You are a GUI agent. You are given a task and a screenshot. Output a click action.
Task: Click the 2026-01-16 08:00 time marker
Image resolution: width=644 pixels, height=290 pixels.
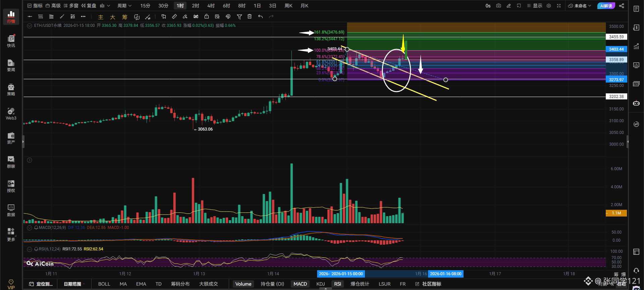(x=446, y=274)
